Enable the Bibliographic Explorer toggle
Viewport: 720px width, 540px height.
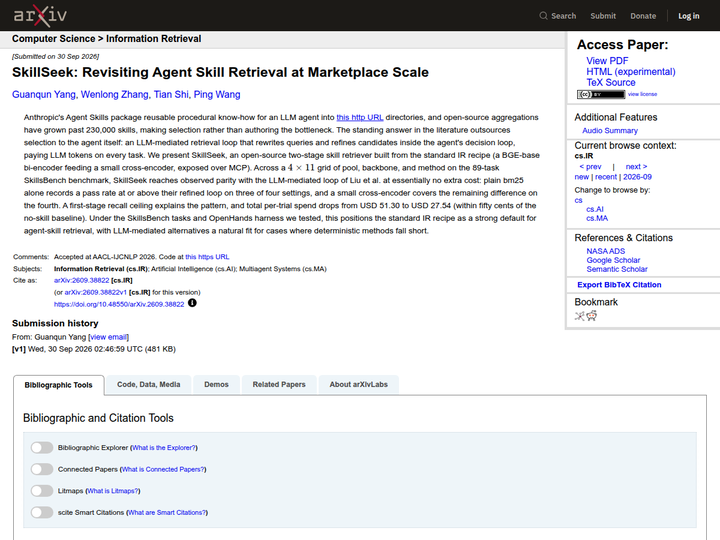point(42,447)
